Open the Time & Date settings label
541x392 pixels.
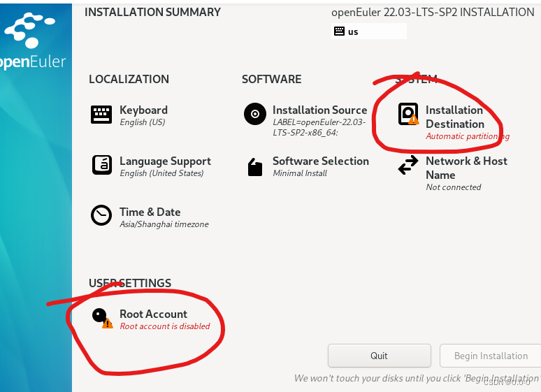[x=150, y=212]
